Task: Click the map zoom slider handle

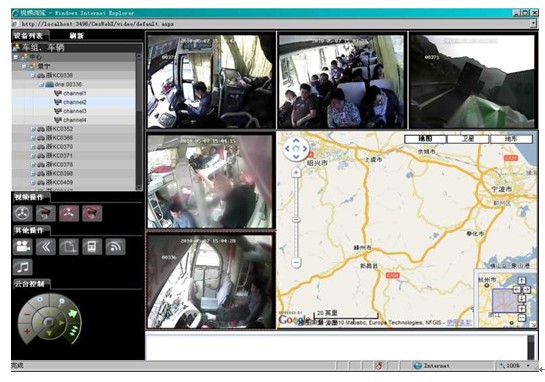Action: coord(296,220)
